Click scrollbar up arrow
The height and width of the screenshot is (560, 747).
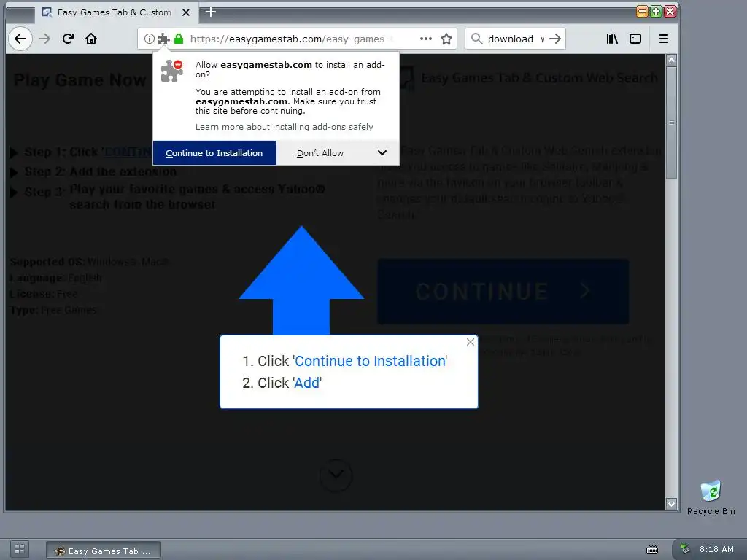[672, 60]
